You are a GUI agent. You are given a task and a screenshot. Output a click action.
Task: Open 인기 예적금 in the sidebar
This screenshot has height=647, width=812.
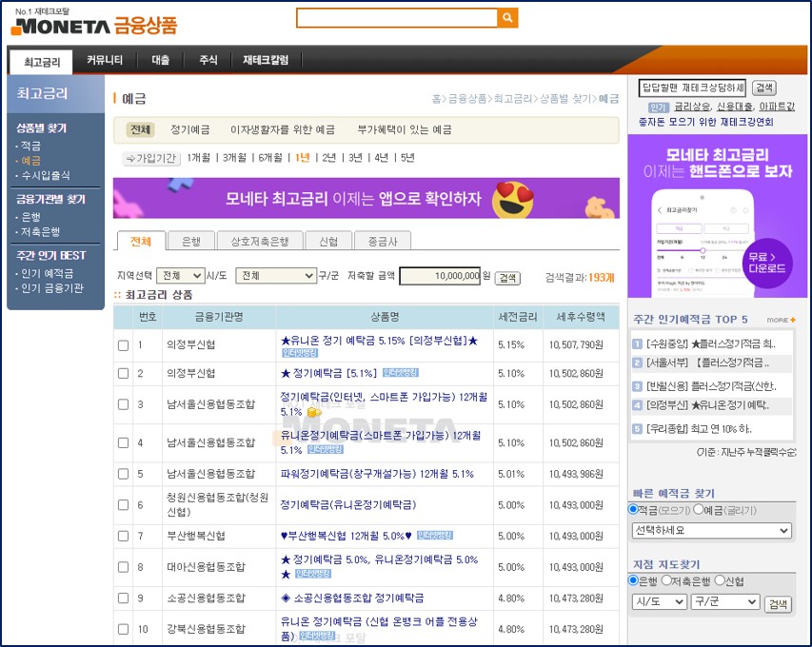click(47, 273)
